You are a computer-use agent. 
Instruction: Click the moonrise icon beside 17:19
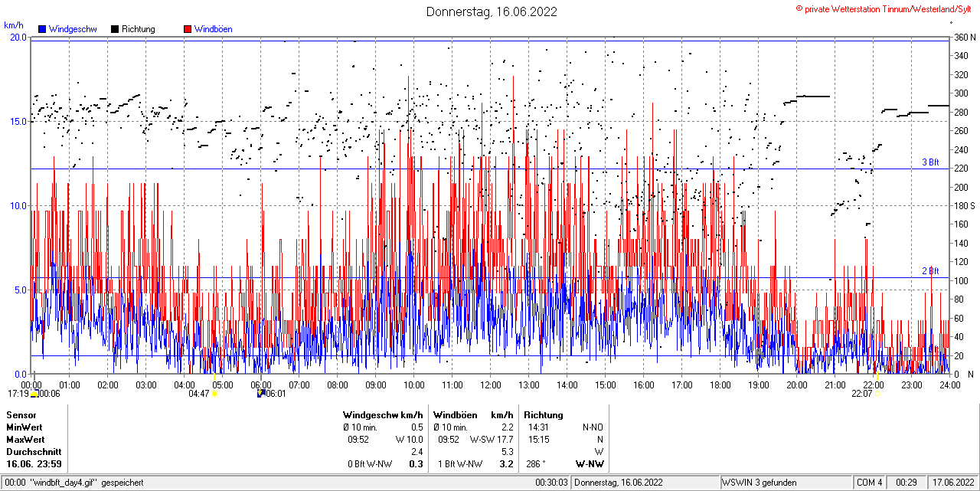(x=34, y=394)
